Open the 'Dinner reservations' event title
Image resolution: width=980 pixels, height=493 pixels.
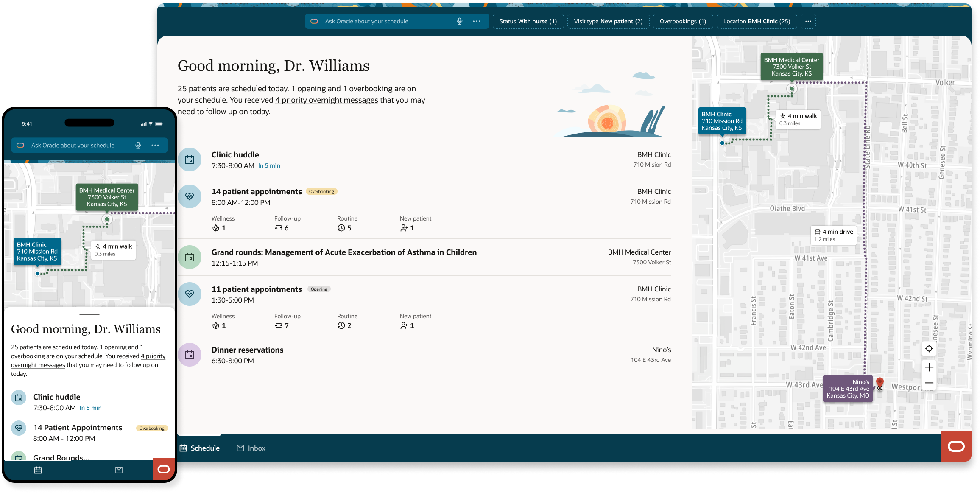tap(247, 350)
